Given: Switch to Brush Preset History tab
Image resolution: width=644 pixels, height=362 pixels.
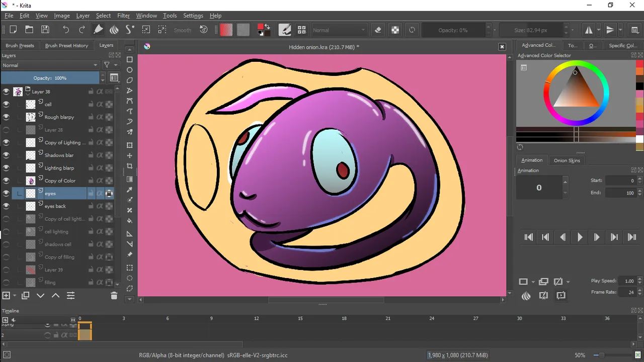Looking at the screenshot, I should (66, 45).
